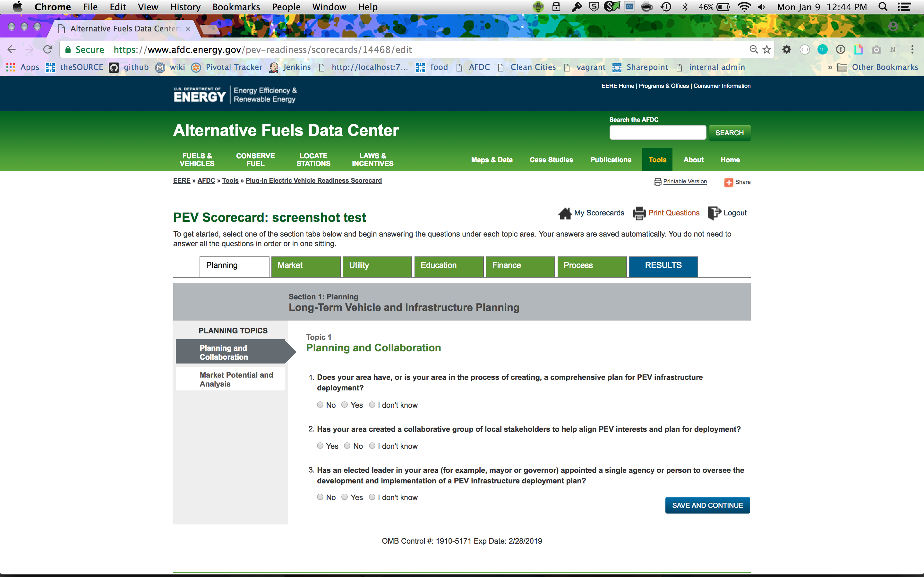Click the Print Questions printer icon

point(639,213)
